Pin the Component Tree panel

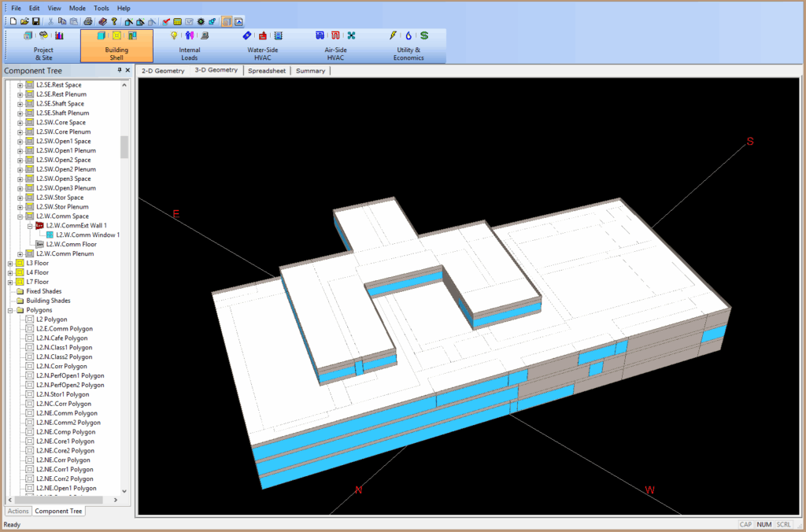click(x=120, y=71)
